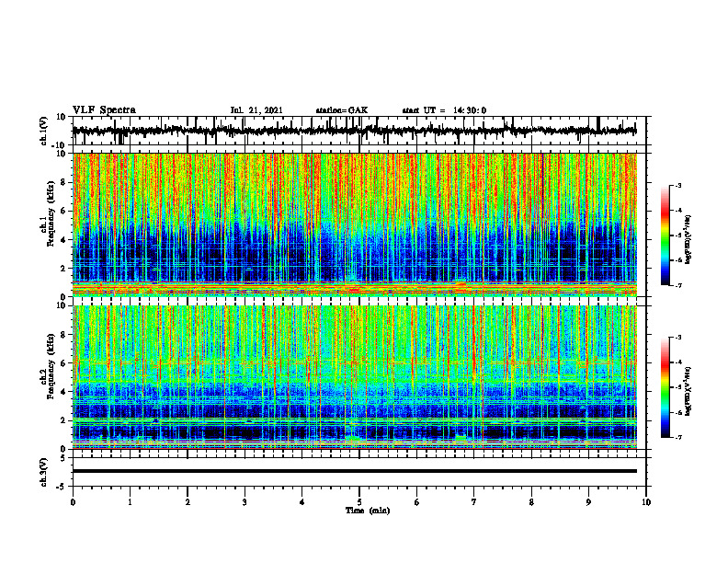Viewport: 728px width, 563px height.
Task: Click the "4" tick on ch.2 frequency axis
Action: pos(63,392)
